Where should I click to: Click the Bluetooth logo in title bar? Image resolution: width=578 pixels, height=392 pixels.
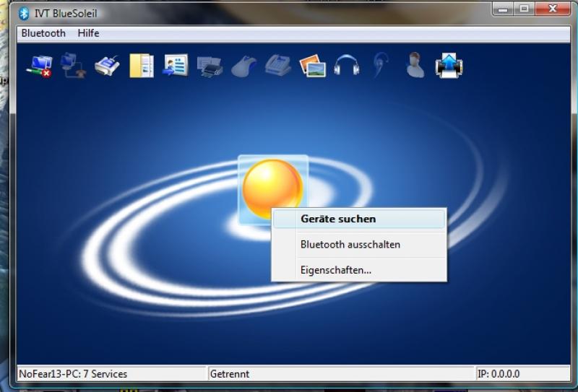tap(24, 13)
